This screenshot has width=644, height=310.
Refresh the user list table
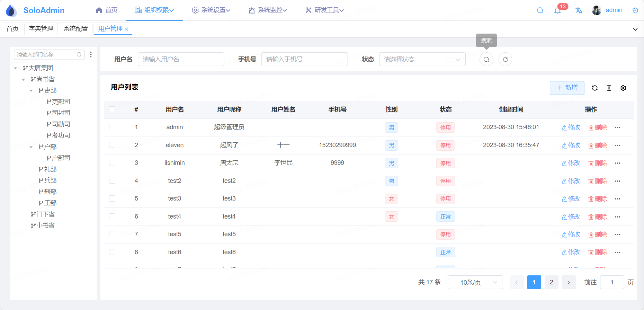point(595,88)
